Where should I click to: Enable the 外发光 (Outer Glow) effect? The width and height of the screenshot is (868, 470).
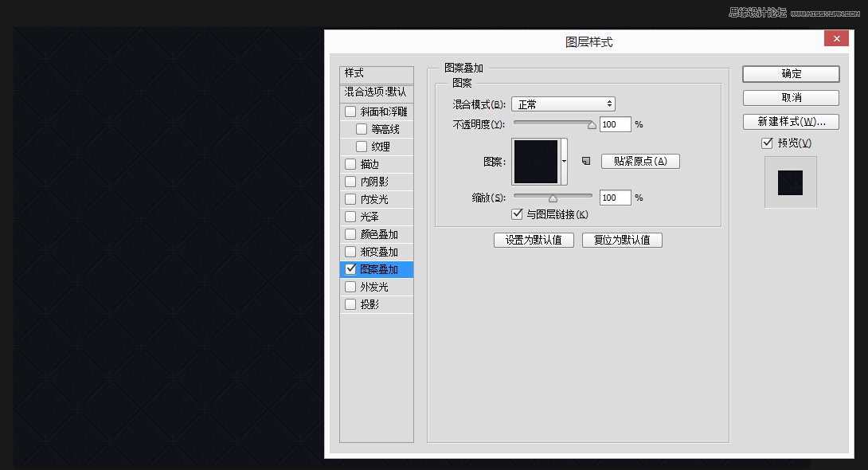coord(348,286)
